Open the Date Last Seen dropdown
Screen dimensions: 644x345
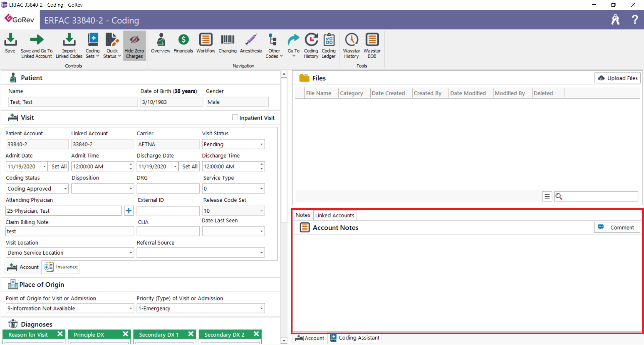coord(262,231)
